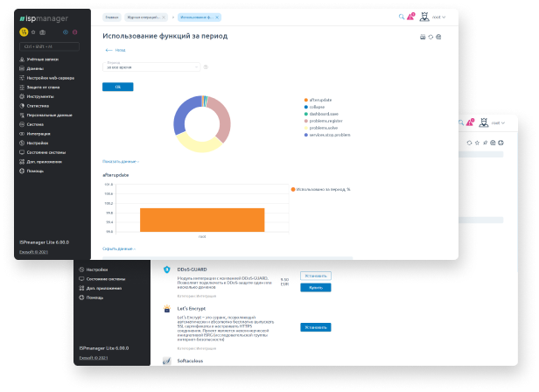Expand Показать данные under the donut chart
This screenshot has width=539, height=392.
click(x=121, y=161)
